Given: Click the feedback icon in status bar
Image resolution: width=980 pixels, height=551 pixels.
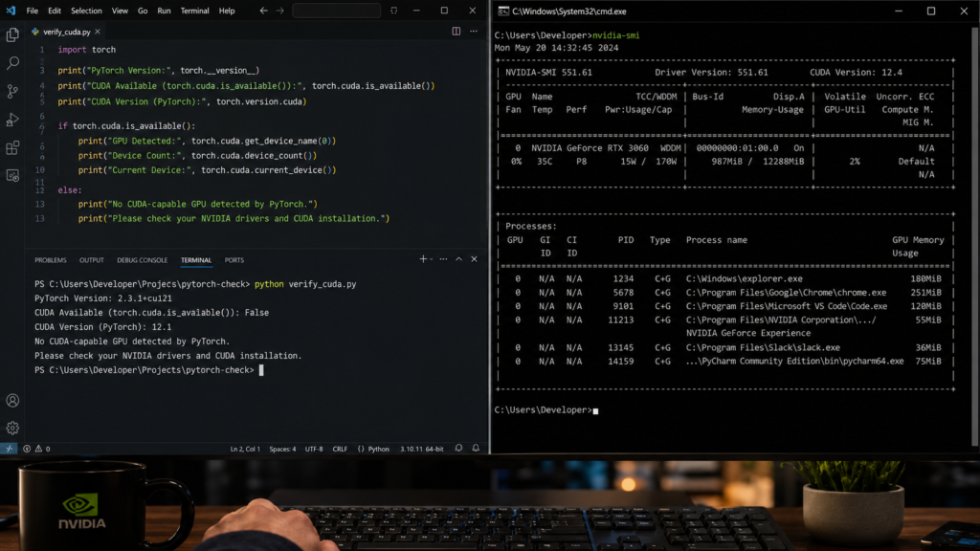Looking at the screenshot, I should [458, 449].
